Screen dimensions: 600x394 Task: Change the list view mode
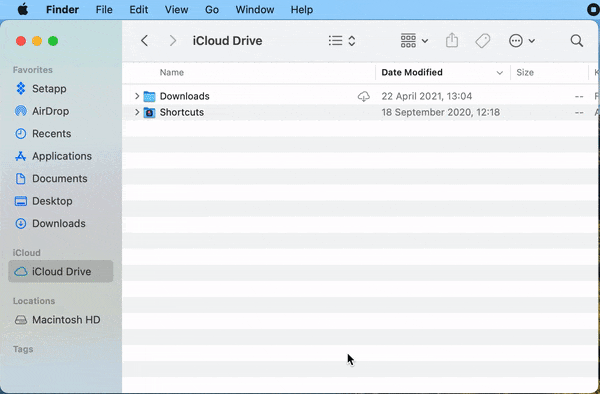tap(342, 41)
